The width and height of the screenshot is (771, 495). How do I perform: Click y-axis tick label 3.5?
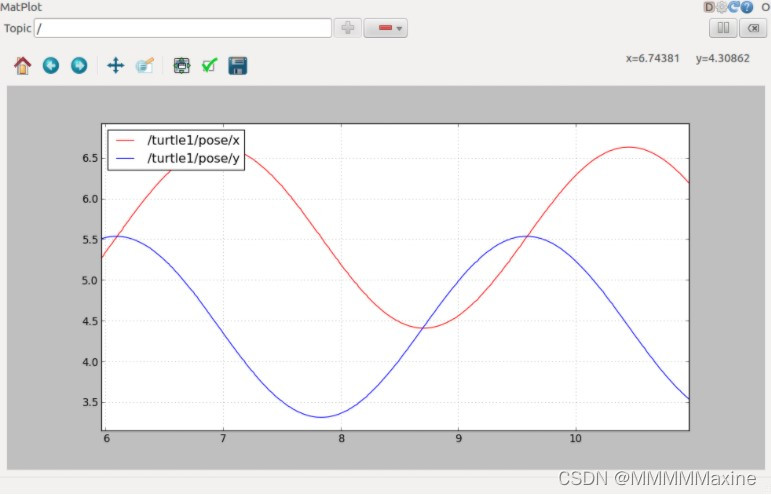pyautogui.click(x=90, y=402)
